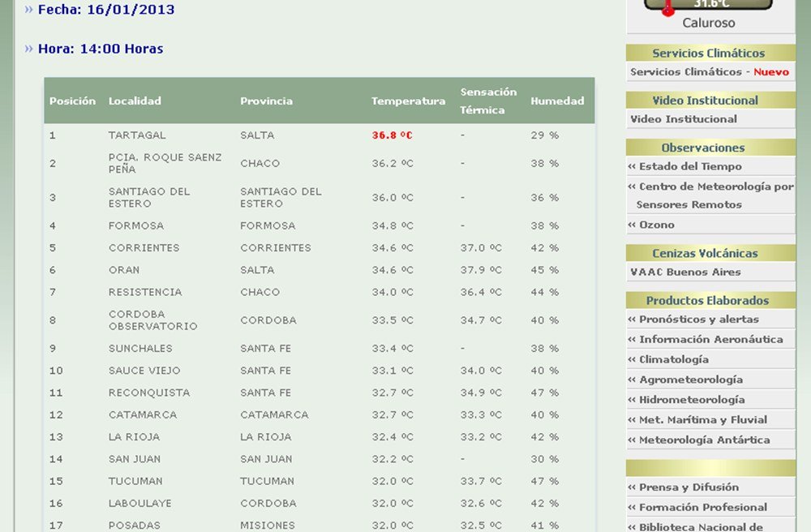Click the Temperatura column header
The image size is (811, 532).
click(408, 101)
